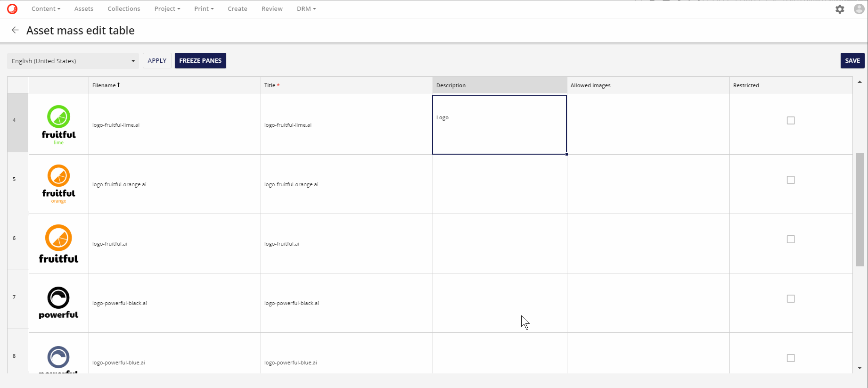Image resolution: width=868 pixels, height=388 pixels.
Task: Select the fruitful orange logo thumbnail
Action: (x=59, y=184)
